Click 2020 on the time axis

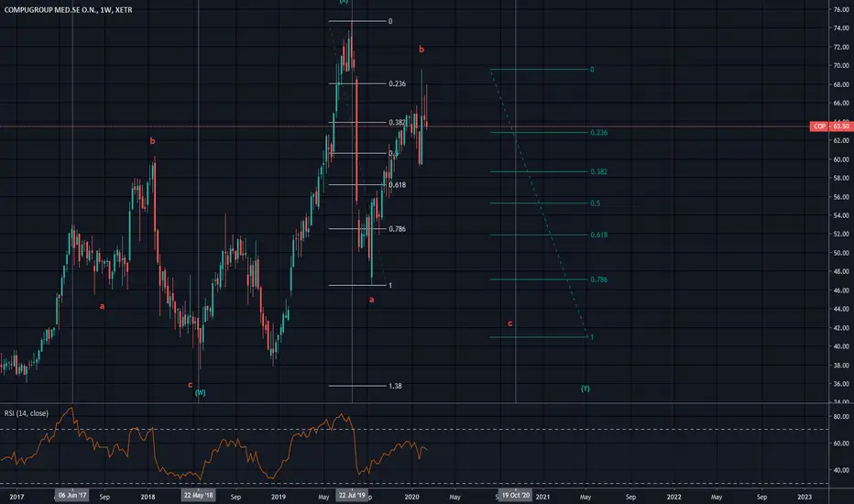[411, 497]
